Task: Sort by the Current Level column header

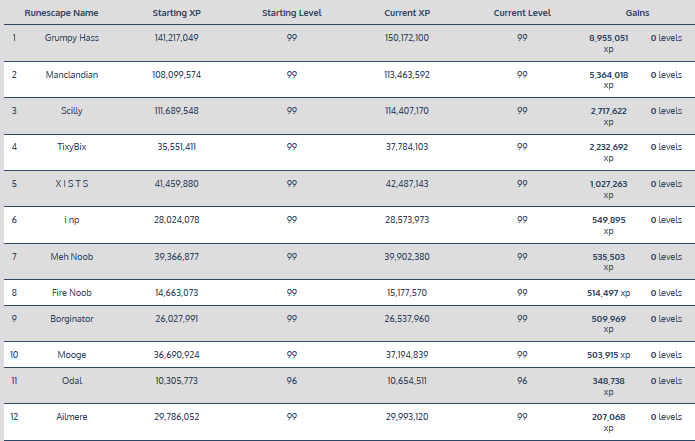Action: [x=521, y=11]
